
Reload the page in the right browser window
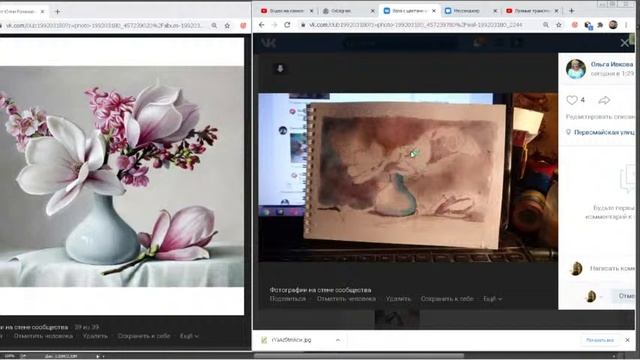(x=287, y=25)
